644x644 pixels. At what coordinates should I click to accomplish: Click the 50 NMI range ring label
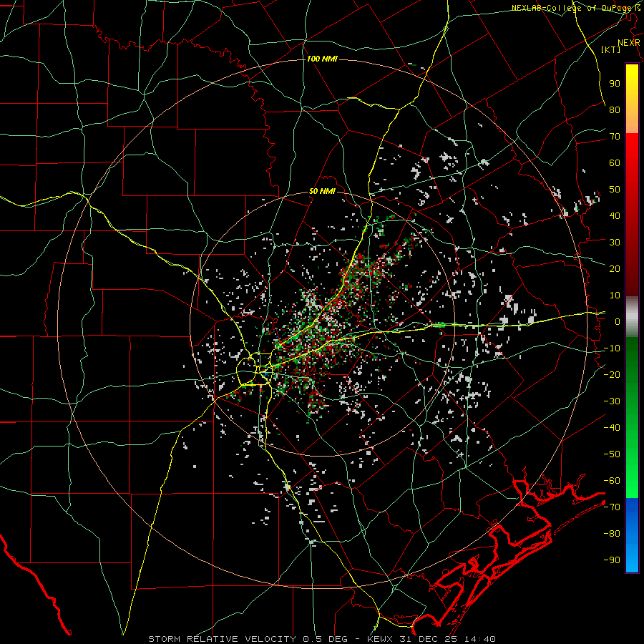[322, 191]
